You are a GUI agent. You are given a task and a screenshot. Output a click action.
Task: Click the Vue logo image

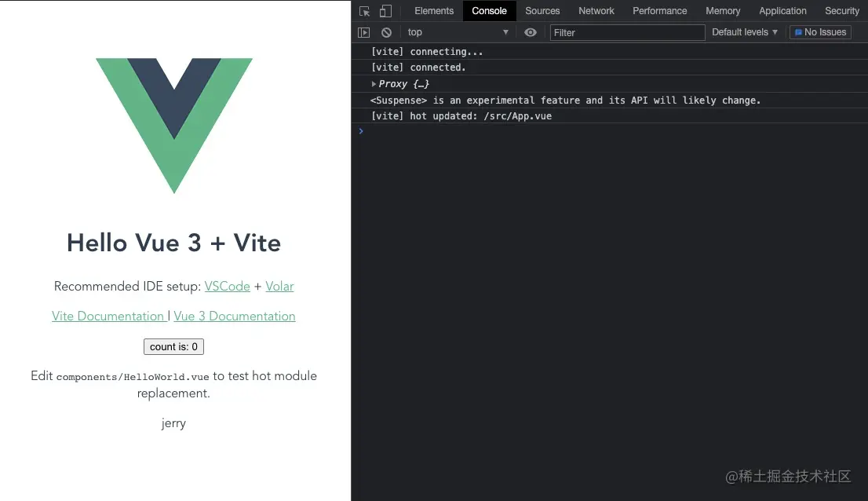[x=173, y=126]
